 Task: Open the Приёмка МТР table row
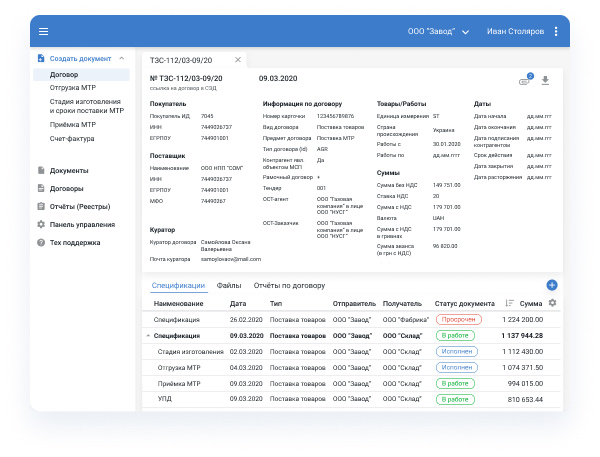click(x=351, y=384)
